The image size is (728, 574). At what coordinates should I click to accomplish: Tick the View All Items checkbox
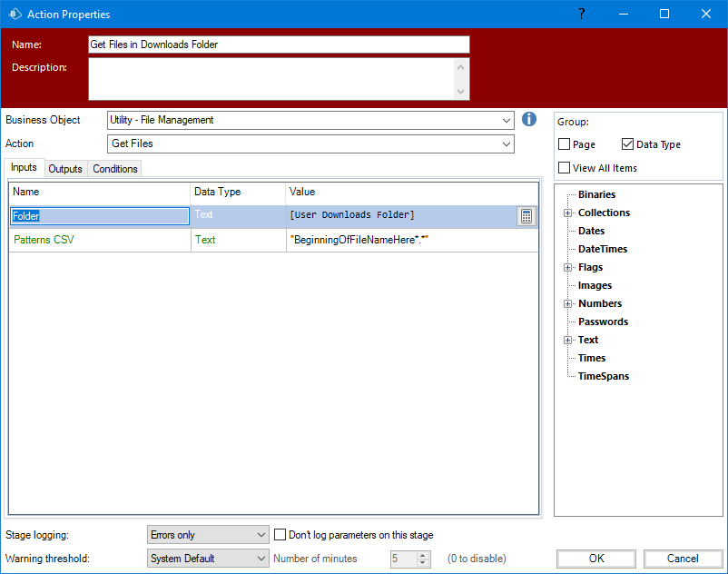click(565, 168)
